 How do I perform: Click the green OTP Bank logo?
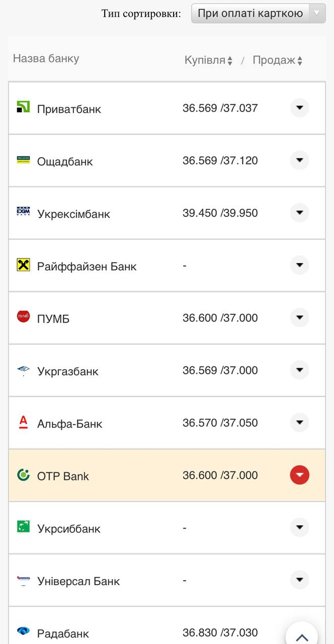pyautogui.click(x=23, y=474)
